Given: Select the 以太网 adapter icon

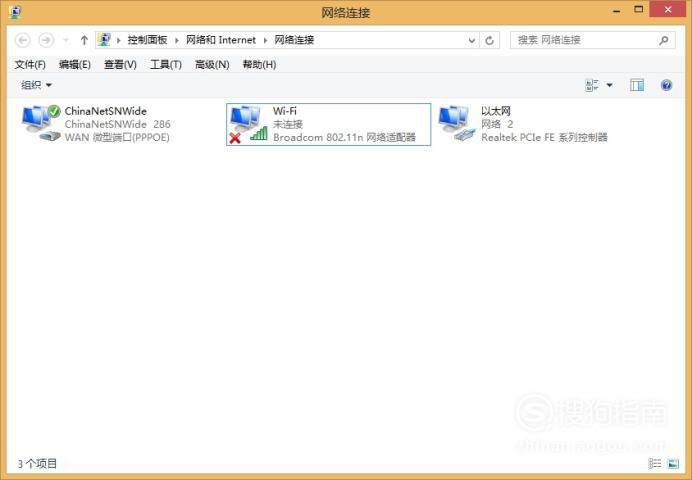Looking at the screenshot, I should [457, 123].
